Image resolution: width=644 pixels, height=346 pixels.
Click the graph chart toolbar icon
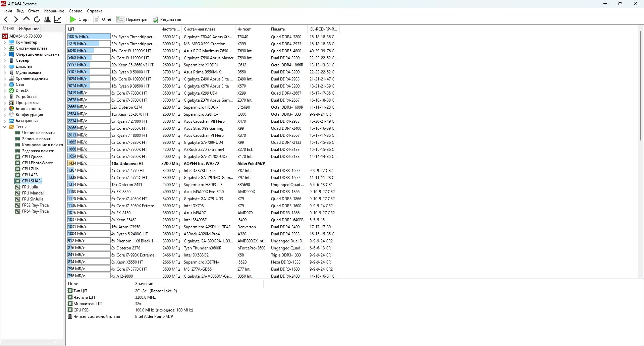point(58,19)
